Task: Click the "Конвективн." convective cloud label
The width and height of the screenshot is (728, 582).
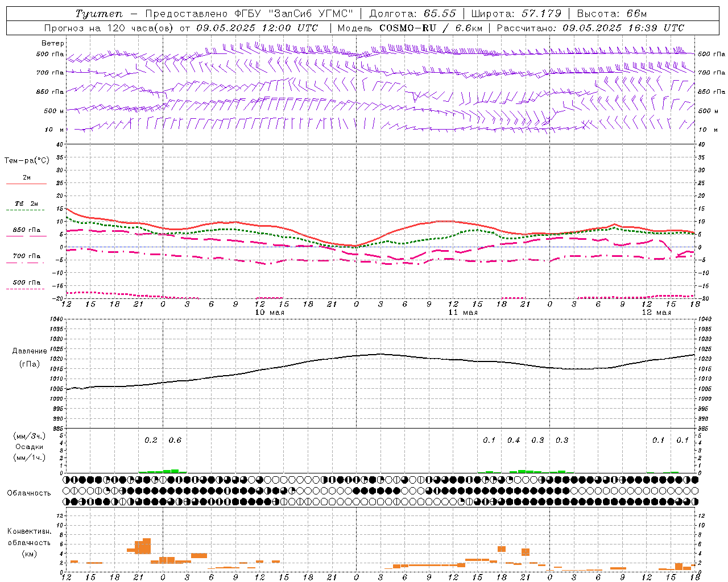Action: tap(30, 532)
